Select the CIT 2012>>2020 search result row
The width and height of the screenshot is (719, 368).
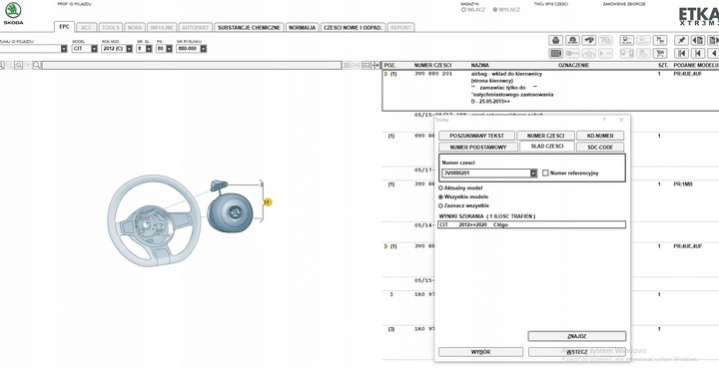(x=531, y=225)
